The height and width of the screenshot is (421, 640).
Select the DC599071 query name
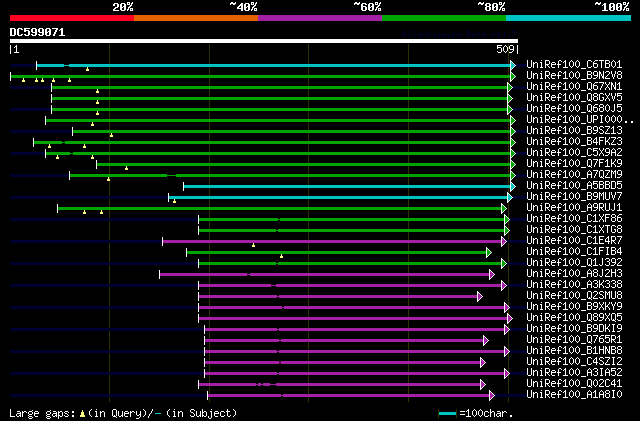coord(38,32)
